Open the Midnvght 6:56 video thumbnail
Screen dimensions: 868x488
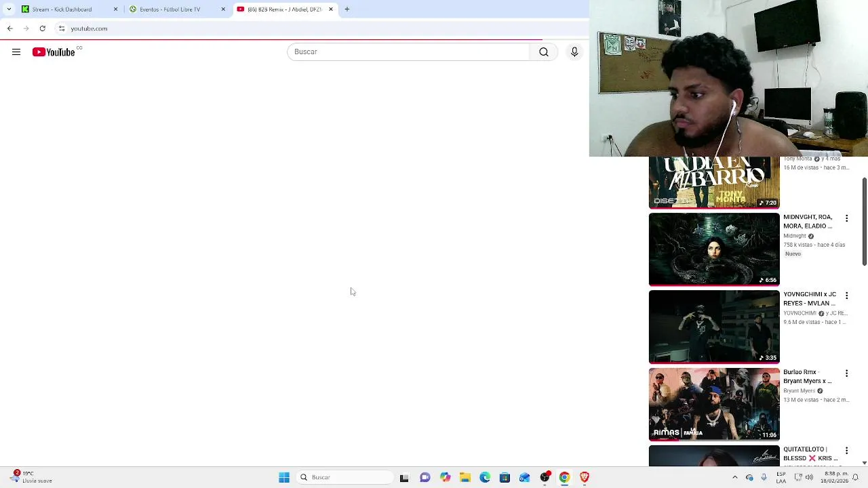tap(714, 249)
